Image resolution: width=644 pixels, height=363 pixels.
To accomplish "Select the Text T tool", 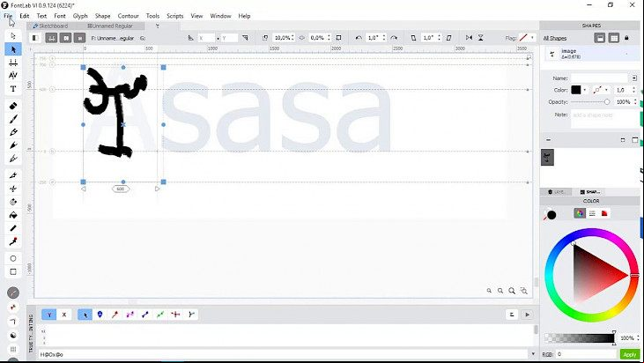I will (x=13, y=89).
